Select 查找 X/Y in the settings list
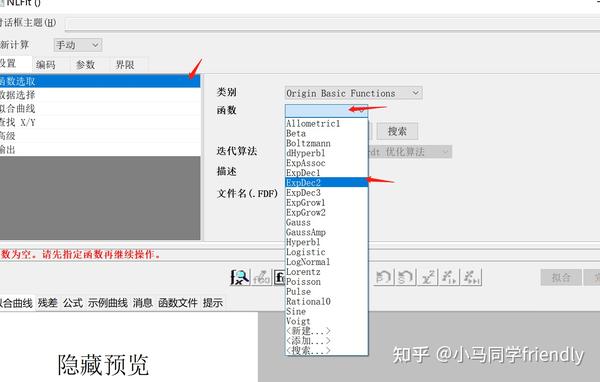This screenshot has width=600, height=382. point(100,122)
